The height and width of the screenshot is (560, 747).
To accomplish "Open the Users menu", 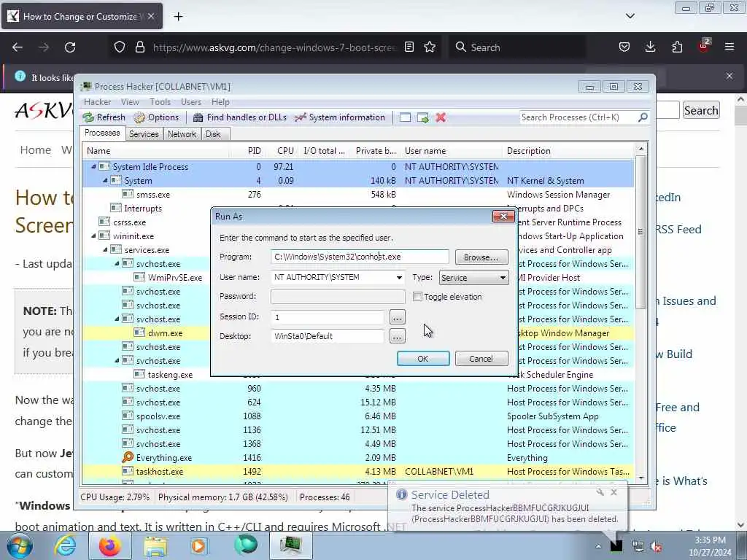I will click(x=191, y=102).
